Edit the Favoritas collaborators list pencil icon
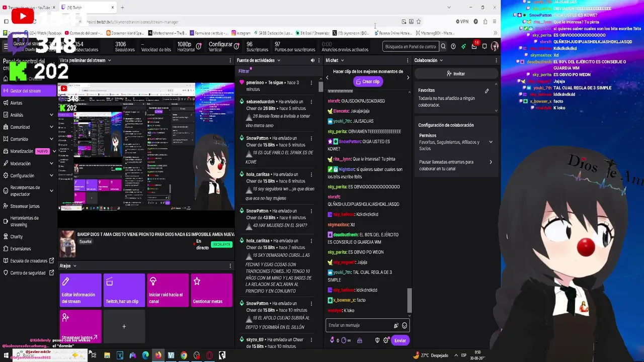644x362 pixels. tap(487, 91)
